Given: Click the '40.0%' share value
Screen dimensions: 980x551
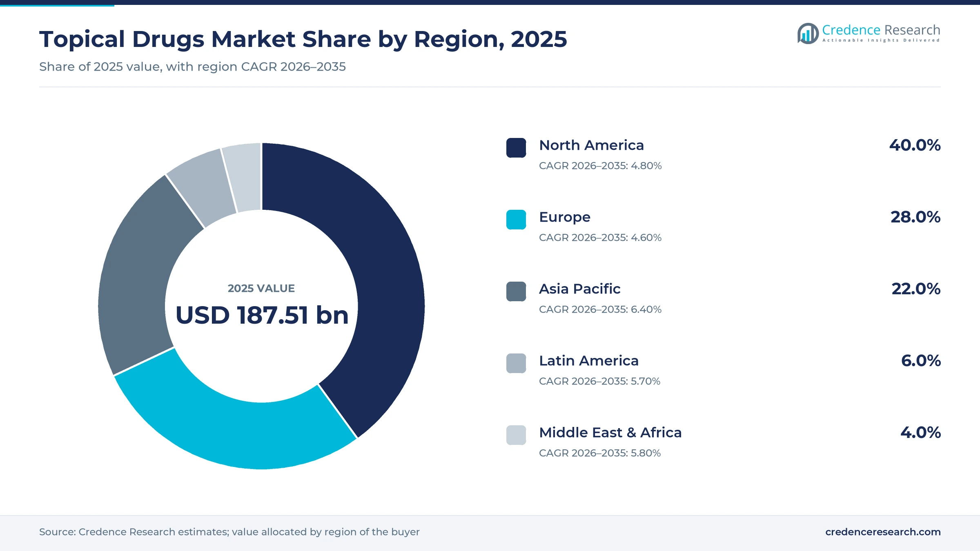Looking at the screenshot, I should coord(915,145).
